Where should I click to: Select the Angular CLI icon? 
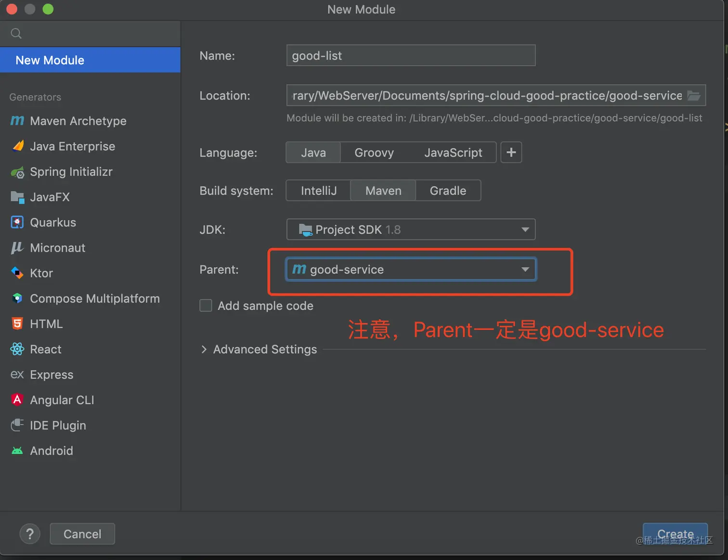[17, 400]
